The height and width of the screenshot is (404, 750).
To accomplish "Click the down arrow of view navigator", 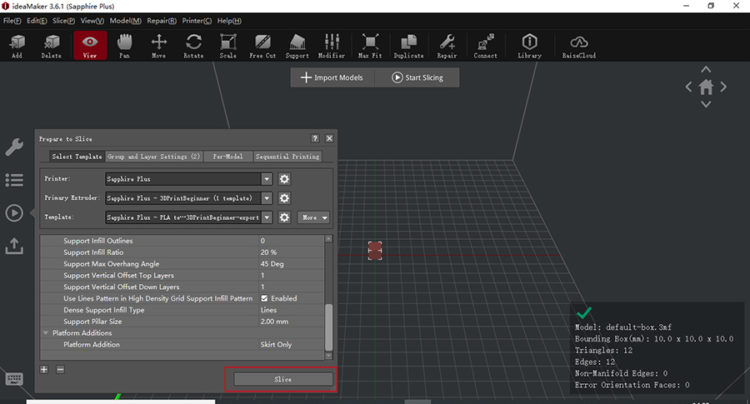I will (706, 104).
